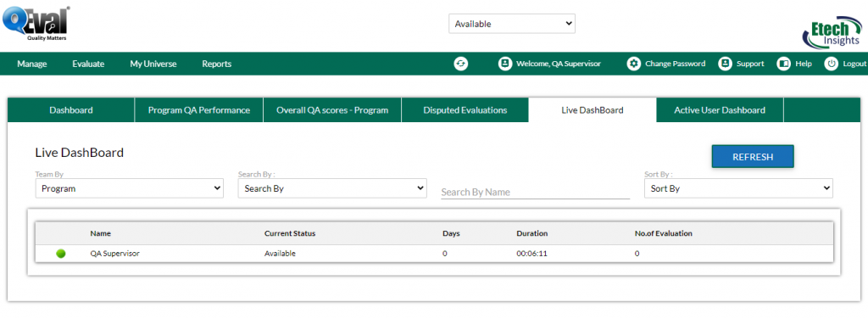Click the Help book icon
Image resolution: width=868 pixels, height=319 pixels.
783,64
